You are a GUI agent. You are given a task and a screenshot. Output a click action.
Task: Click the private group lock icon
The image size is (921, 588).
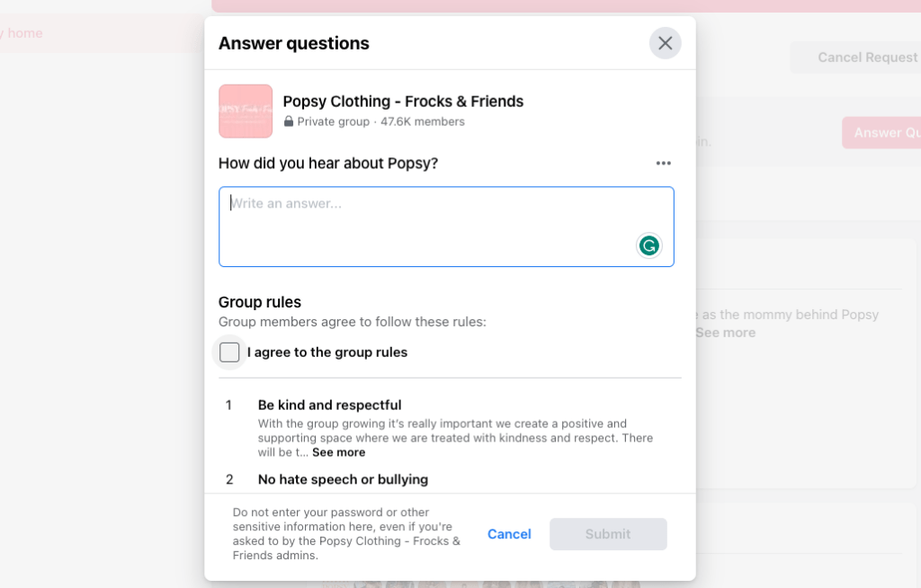[x=289, y=121]
